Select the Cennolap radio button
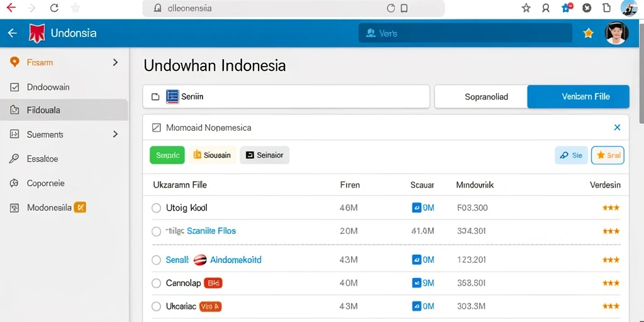 point(156,283)
